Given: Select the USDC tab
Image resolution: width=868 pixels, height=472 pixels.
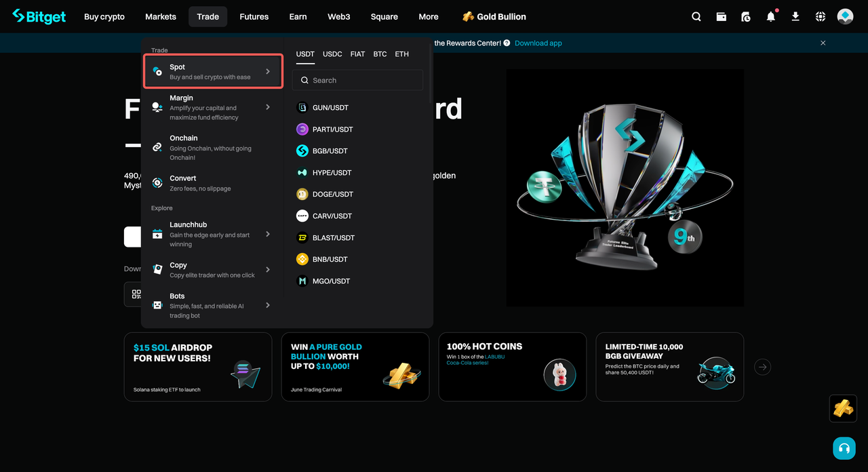Looking at the screenshot, I should click(x=332, y=54).
